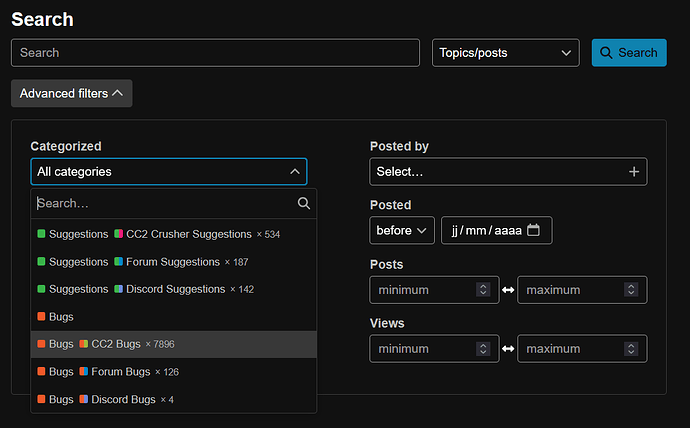Select Forum Suggestions category option
The width and height of the screenshot is (690, 428).
coord(174,262)
